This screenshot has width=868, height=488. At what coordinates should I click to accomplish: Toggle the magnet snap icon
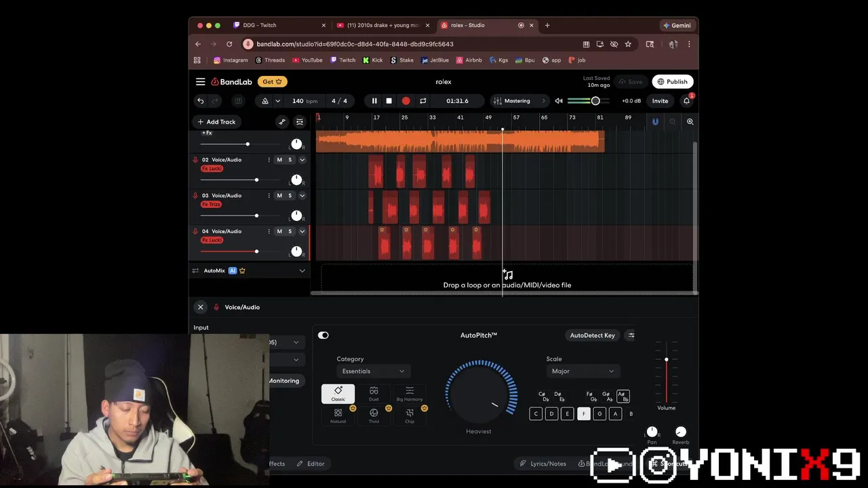coord(655,122)
